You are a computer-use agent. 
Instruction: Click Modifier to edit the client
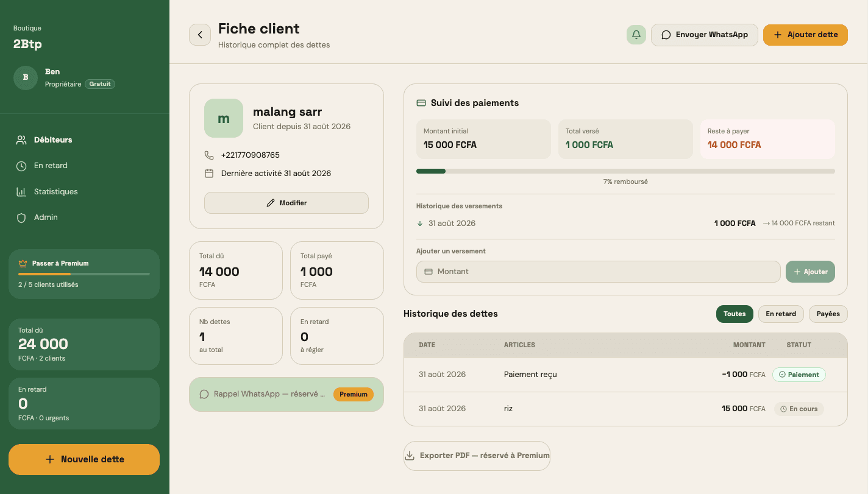coord(286,203)
